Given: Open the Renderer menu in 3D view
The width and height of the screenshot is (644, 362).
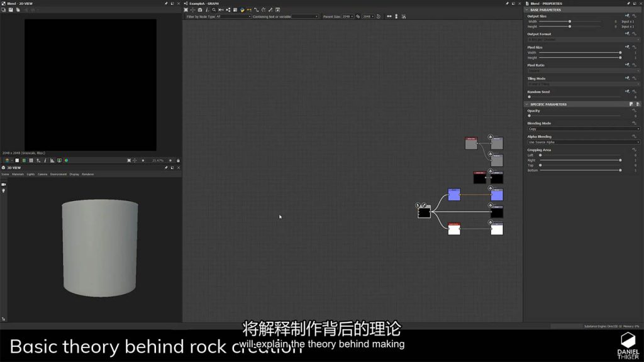Looking at the screenshot, I should click(87, 174).
